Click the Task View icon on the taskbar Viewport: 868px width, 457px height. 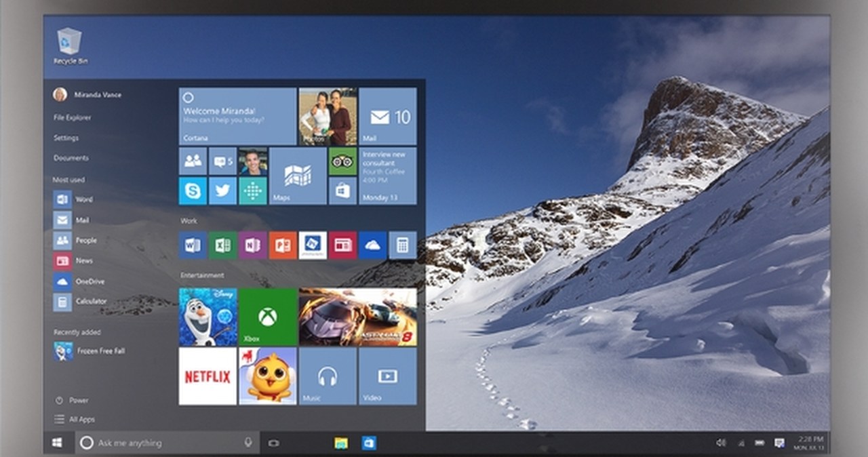click(x=273, y=442)
